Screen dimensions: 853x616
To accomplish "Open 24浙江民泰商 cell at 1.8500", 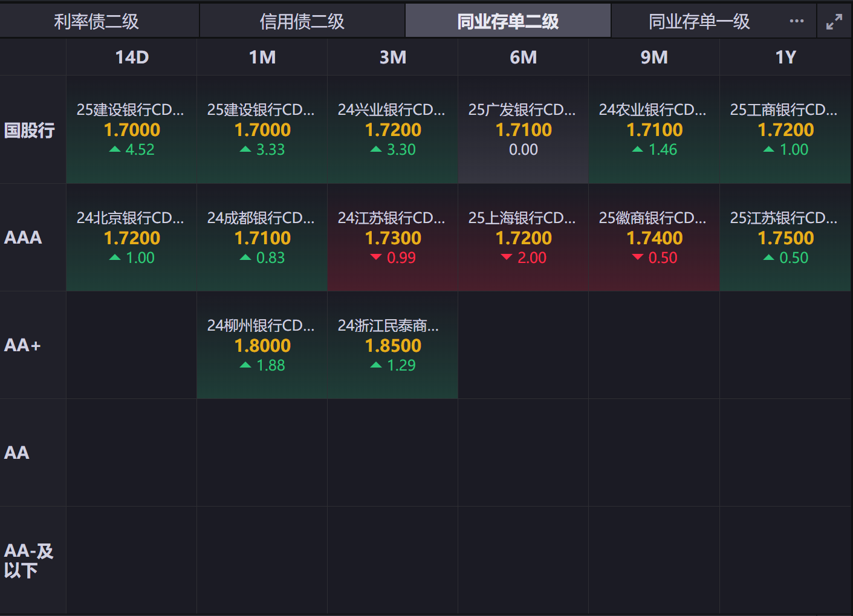I will point(393,345).
